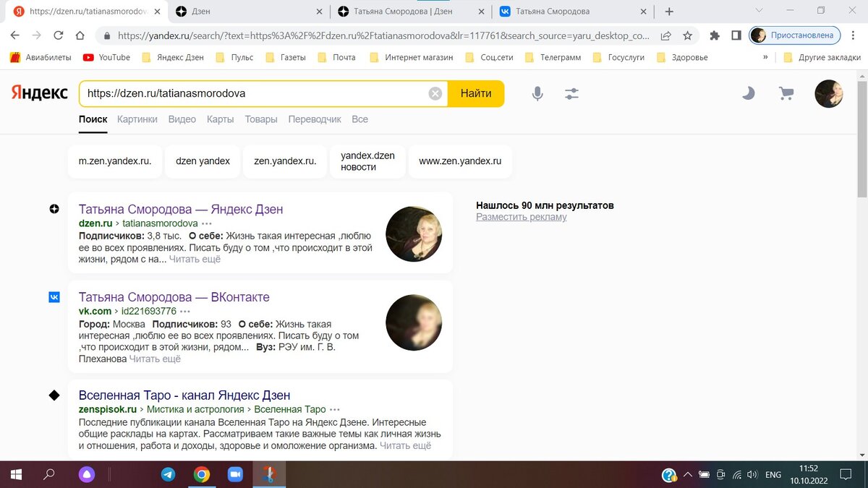Open the tab search dropdown arrow
This screenshot has height=488, width=868.
759,12
